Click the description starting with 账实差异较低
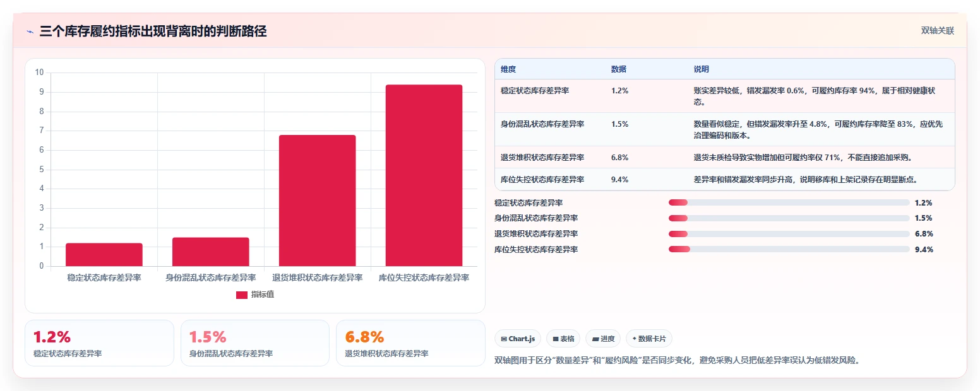This screenshot has width=980, height=391. [x=815, y=96]
